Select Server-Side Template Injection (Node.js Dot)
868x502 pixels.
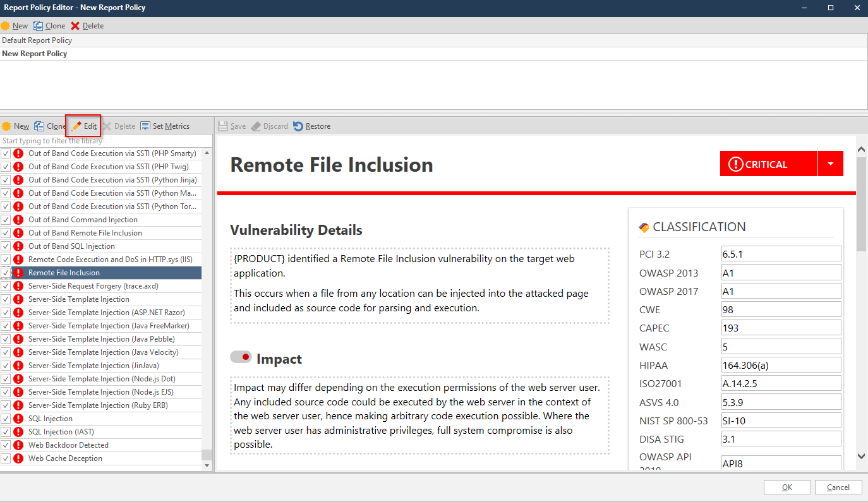point(100,379)
